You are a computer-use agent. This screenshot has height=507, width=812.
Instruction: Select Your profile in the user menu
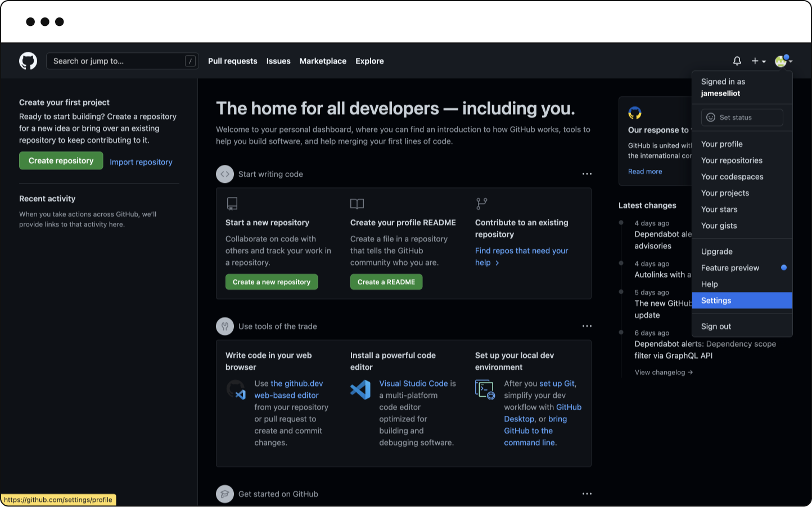click(742, 144)
